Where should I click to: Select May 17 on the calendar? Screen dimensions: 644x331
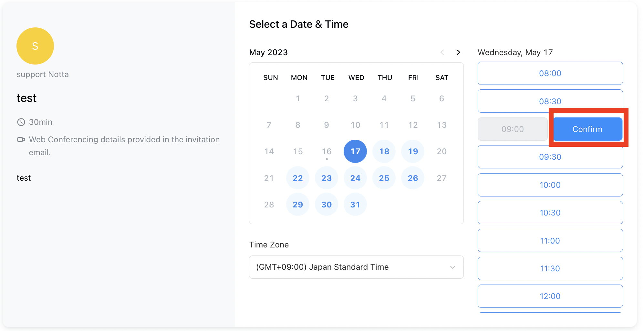(x=355, y=151)
